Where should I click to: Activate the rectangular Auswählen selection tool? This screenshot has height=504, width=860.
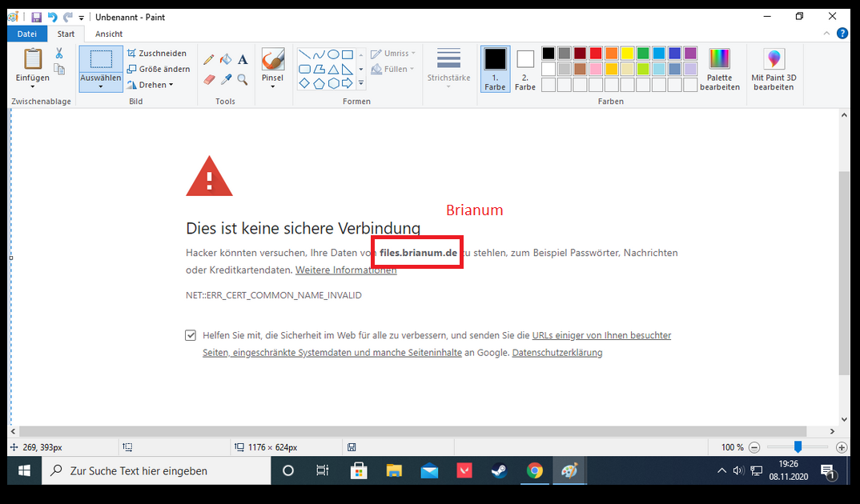(101, 59)
